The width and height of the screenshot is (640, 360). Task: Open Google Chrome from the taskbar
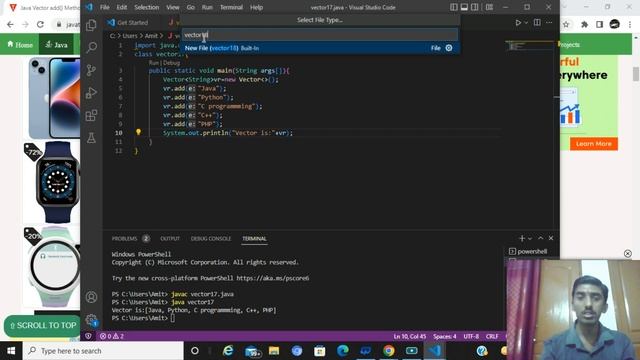(x=389, y=351)
